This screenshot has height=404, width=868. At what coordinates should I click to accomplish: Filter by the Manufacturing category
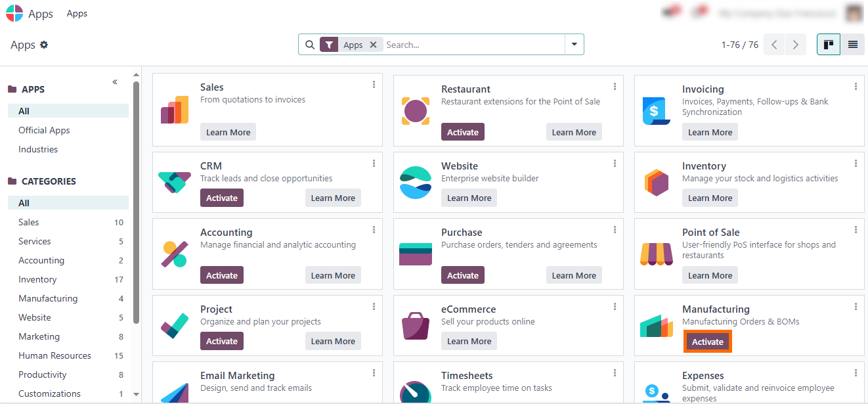[x=68, y=298]
